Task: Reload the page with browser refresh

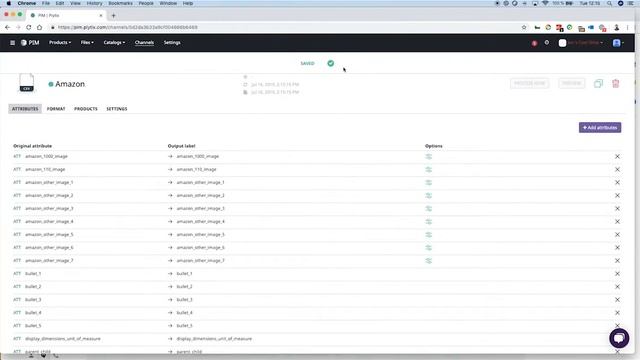Action: click(29, 27)
